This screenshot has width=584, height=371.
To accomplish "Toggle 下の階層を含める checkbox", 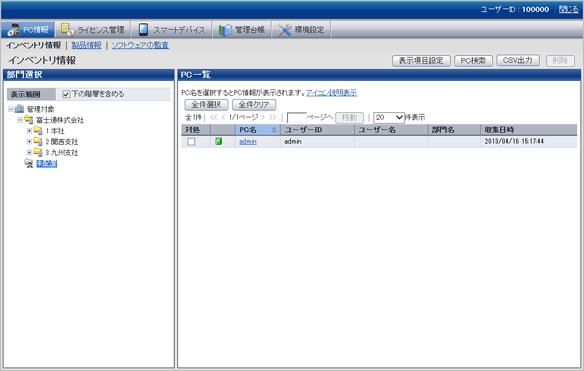I will [x=66, y=94].
